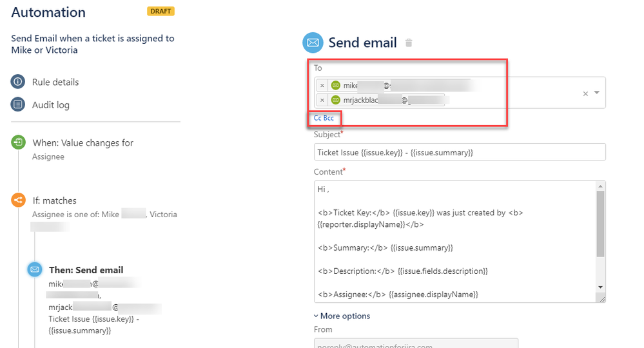Click the 'Ticket Issue {{issue.key}}' summary text in rule tree
Image resolution: width=644 pixels, height=348 pixels.
[93, 325]
